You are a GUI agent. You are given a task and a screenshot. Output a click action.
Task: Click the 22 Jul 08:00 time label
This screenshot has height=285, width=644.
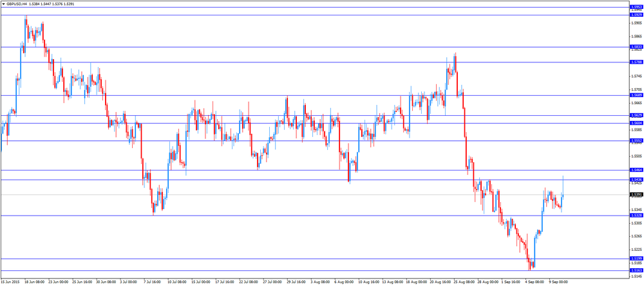coord(249,282)
